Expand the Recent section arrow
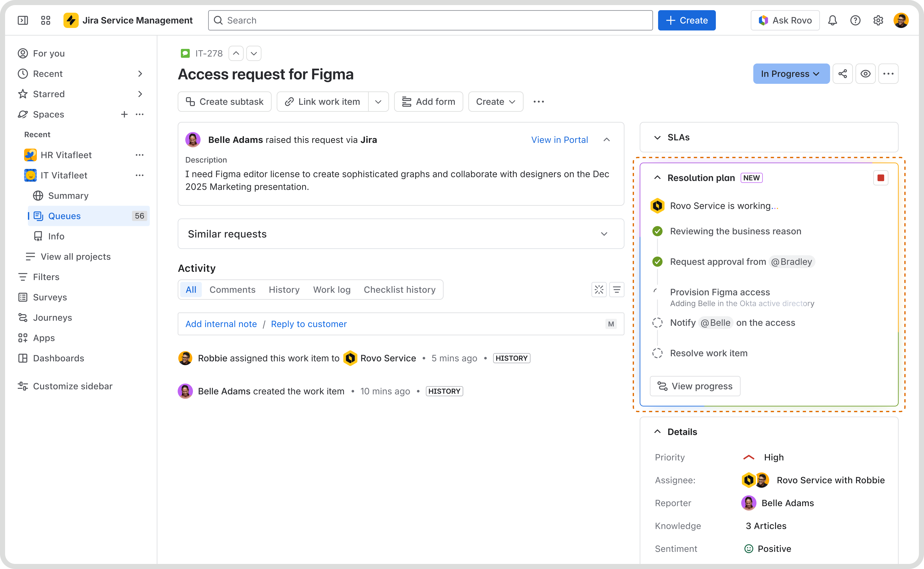The width and height of the screenshot is (924, 569). [140, 74]
